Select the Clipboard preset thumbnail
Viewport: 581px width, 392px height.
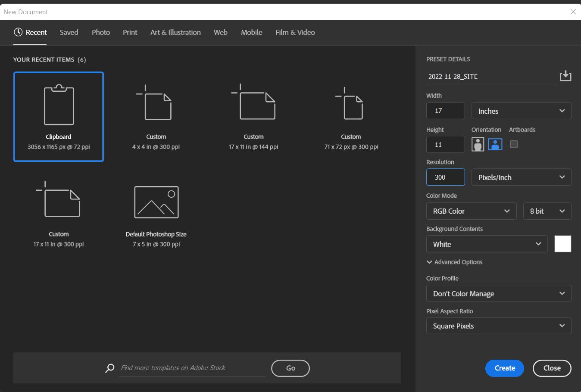pos(59,117)
